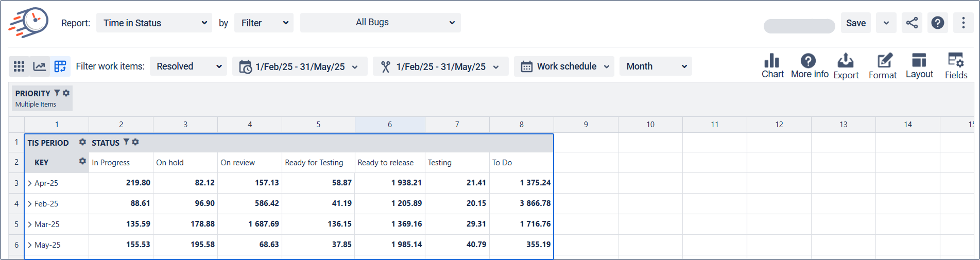Click the STATUS gear icon
The image size is (980, 260).
[x=135, y=142]
